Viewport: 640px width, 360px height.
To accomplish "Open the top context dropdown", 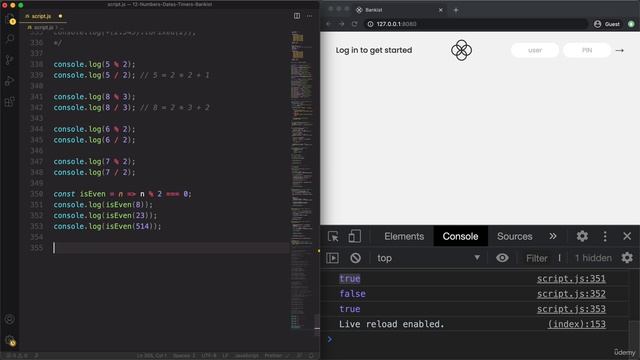I will coord(428,258).
